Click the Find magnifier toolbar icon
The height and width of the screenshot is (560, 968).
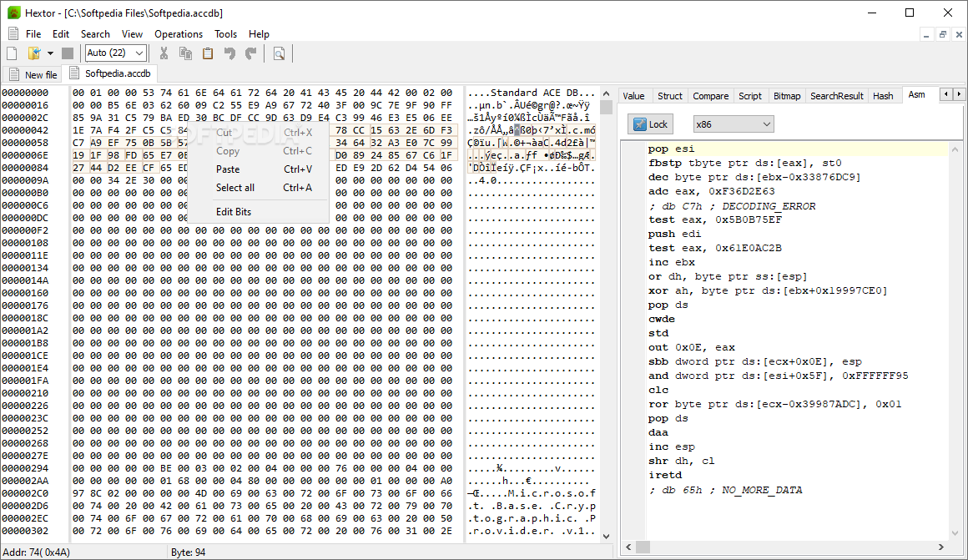click(279, 53)
